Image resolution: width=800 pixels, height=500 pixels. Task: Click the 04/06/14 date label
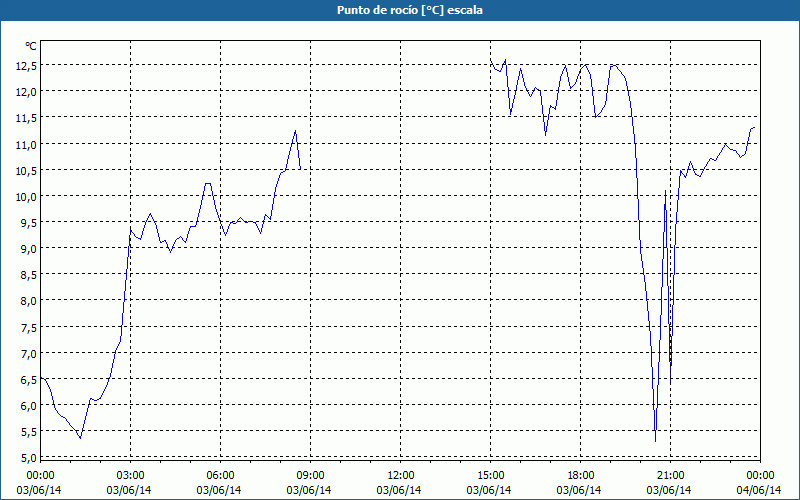759,490
